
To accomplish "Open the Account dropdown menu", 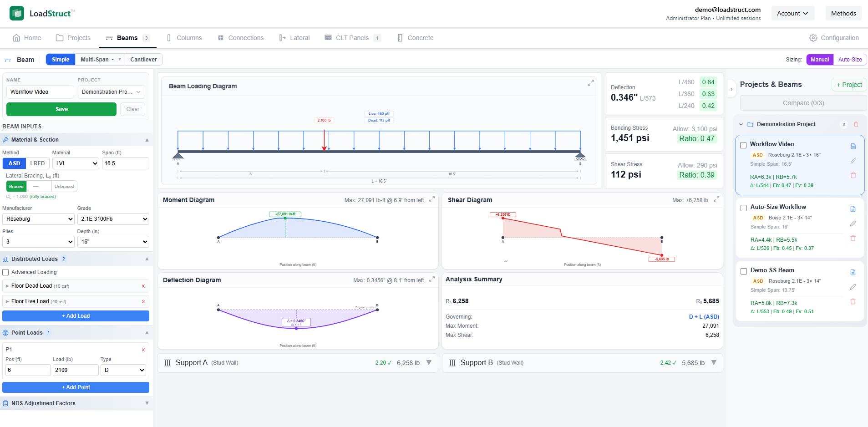I will pyautogui.click(x=793, y=13).
